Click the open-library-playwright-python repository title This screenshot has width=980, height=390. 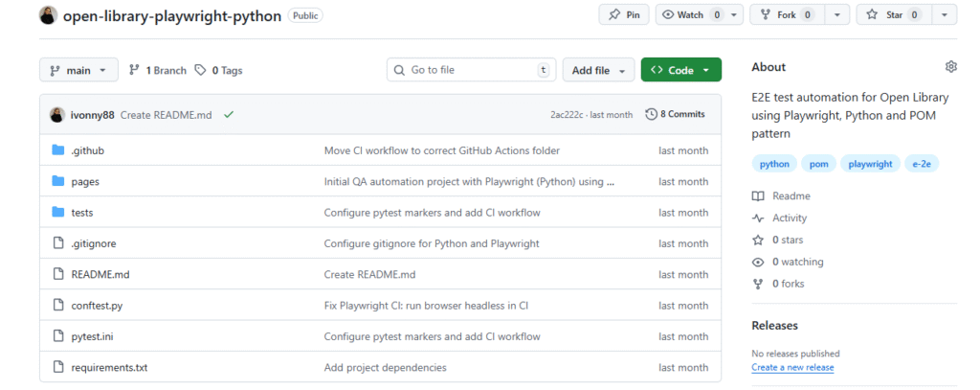coord(172,15)
